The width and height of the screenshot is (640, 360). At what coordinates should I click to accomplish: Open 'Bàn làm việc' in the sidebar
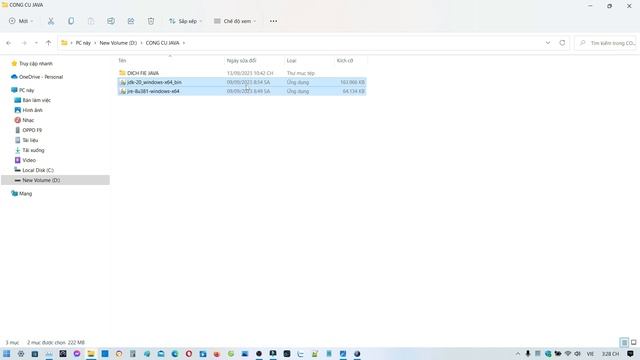coord(36,100)
